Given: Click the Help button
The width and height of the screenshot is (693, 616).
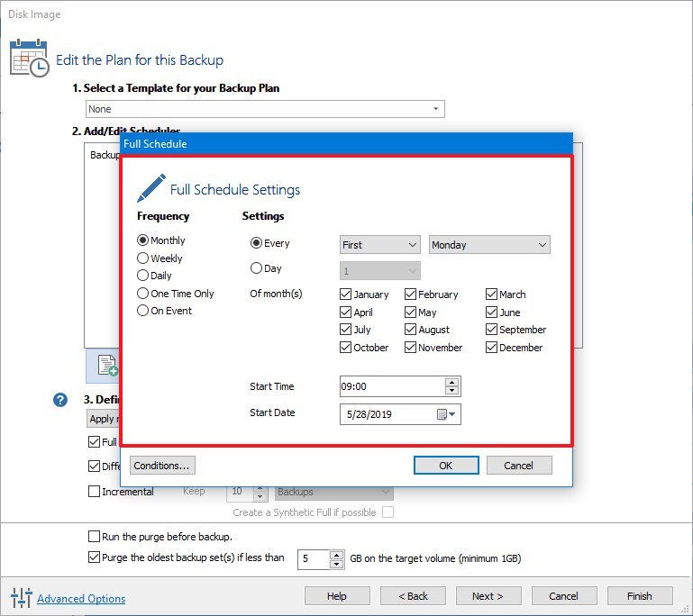Looking at the screenshot, I should (x=337, y=596).
